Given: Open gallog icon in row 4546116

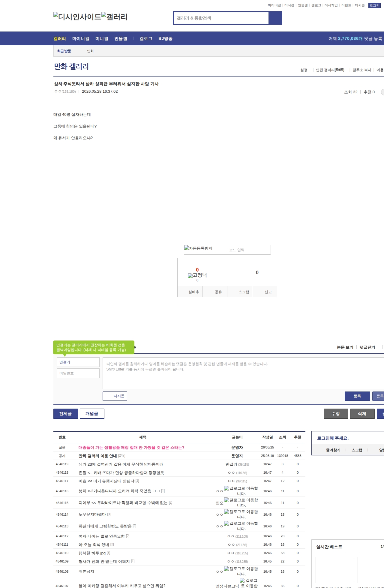Looking at the screenshot, I should [x=241, y=491].
